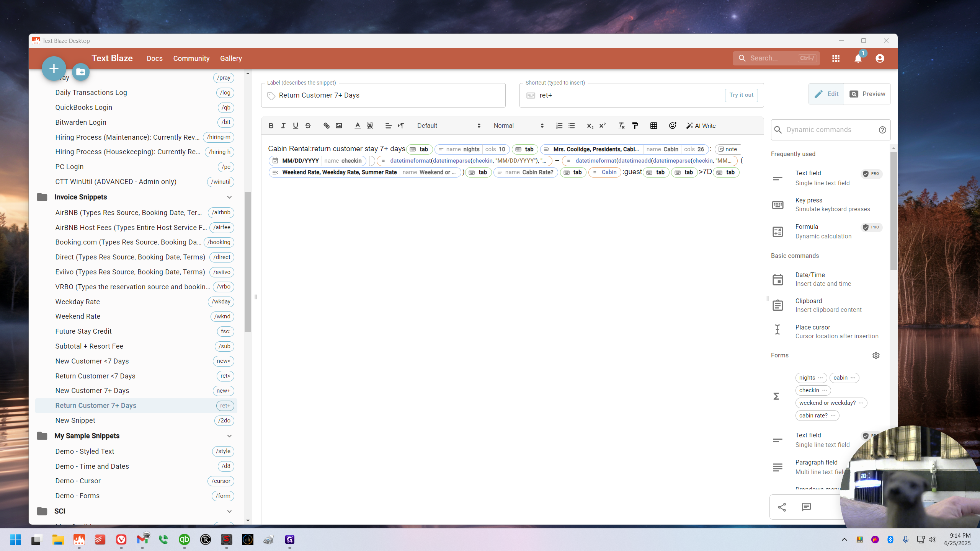Screen dimensions: 980x551
Task: Collapse the SCI folder
Action: coord(229,511)
